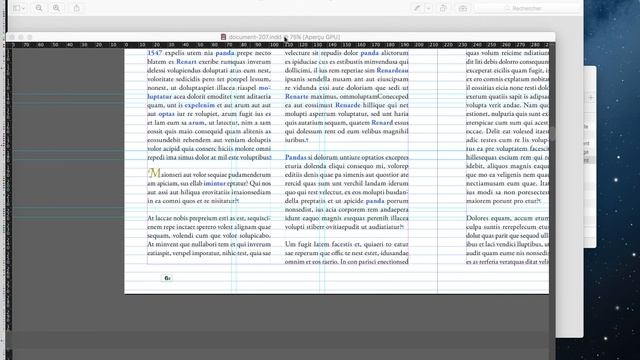This screenshot has width=640, height=360.
Task: Click the golden drop cap M
Action: 154,173
